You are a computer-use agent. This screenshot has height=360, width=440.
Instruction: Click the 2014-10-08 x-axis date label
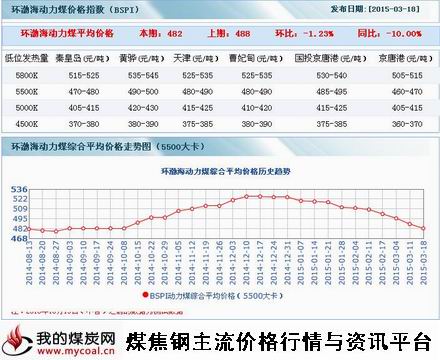(124, 263)
